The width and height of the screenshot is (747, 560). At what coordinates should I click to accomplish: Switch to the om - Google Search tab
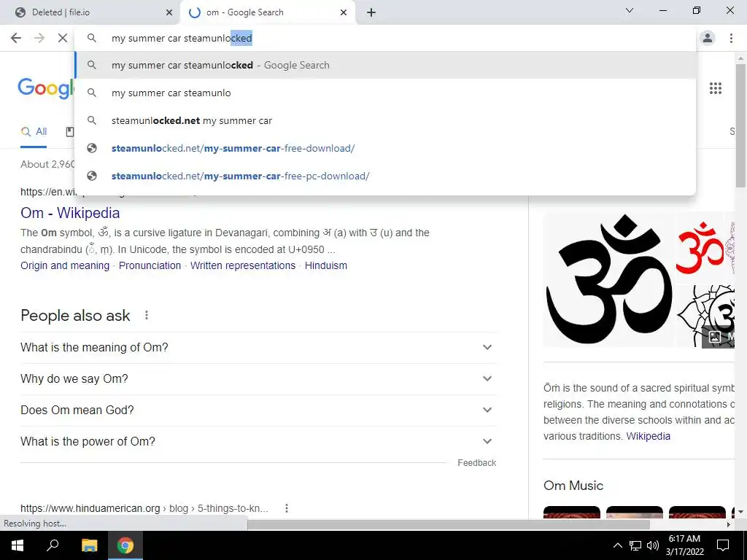point(268,12)
